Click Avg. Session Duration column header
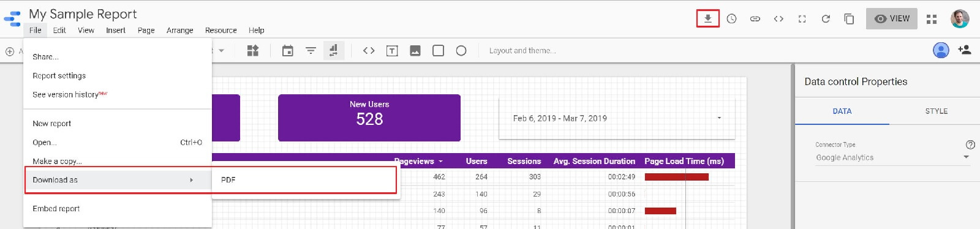The image size is (980, 229). pyautogui.click(x=594, y=161)
